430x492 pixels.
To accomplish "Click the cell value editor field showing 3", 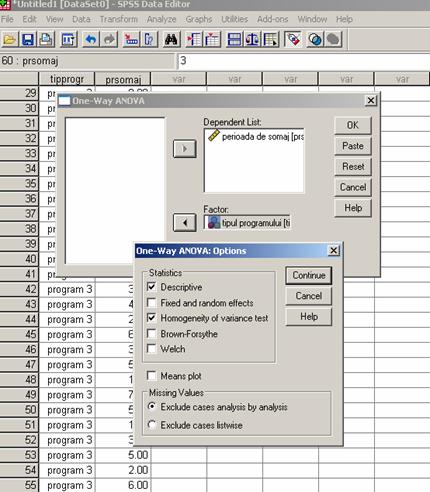I will pyautogui.click(x=304, y=61).
